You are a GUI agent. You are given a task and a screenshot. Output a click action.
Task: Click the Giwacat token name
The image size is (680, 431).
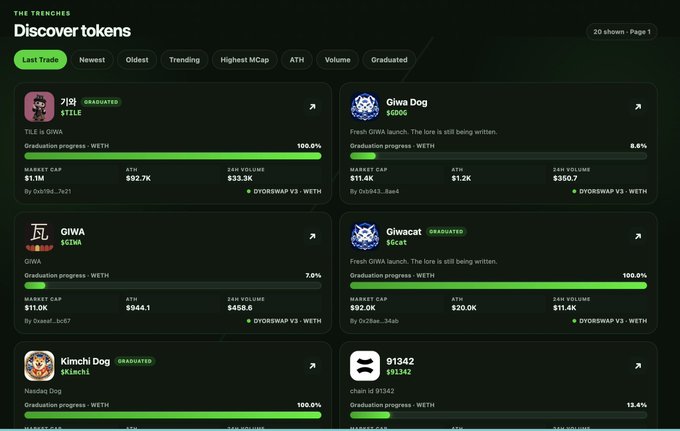[404, 232]
